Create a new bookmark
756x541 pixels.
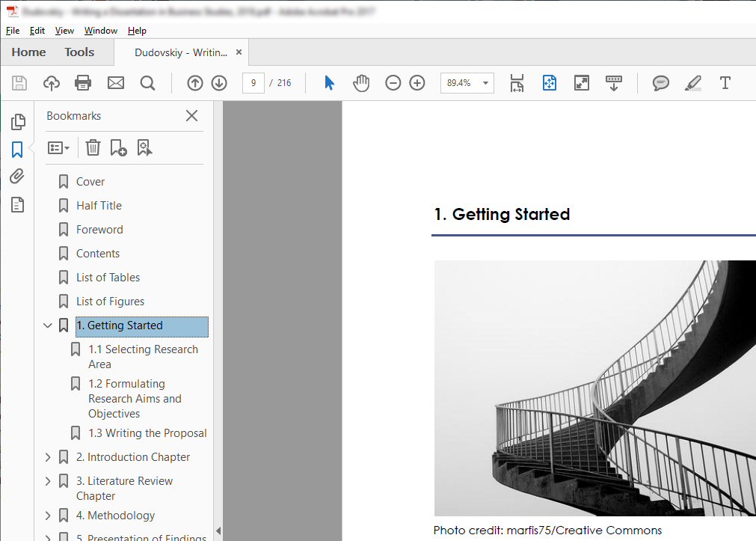[x=118, y=147]
